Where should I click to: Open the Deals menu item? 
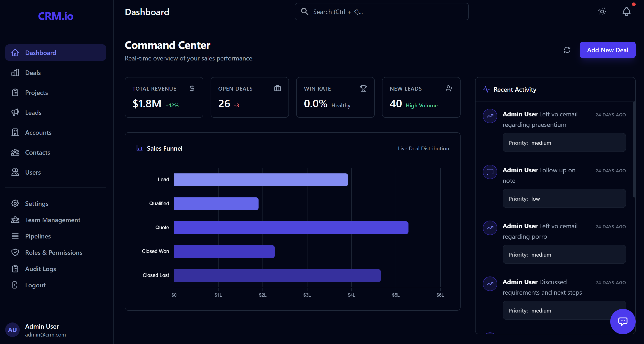click(55, 73)
